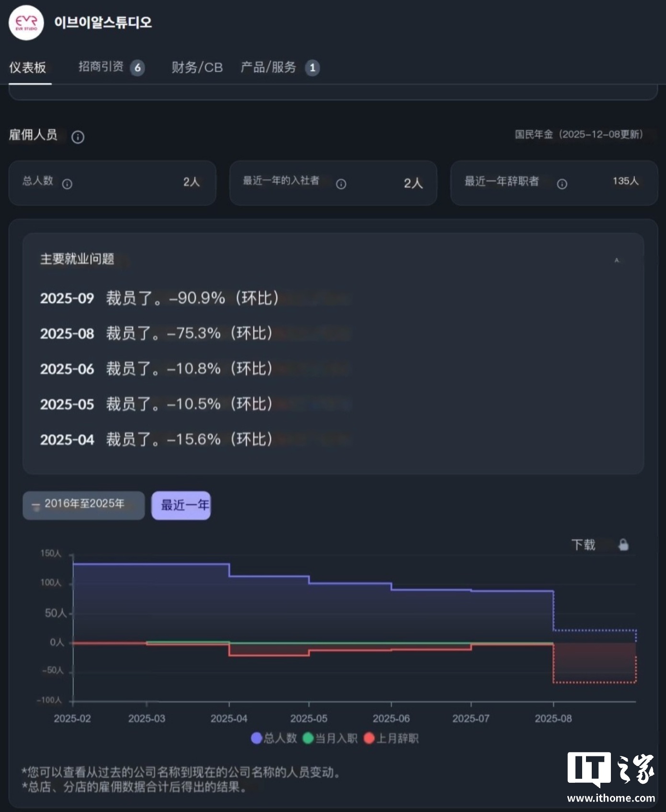Click the 1 badge on 产品/服务
Image resolution: width=666 pixels, height=812 pixels.
coord(312,68)
